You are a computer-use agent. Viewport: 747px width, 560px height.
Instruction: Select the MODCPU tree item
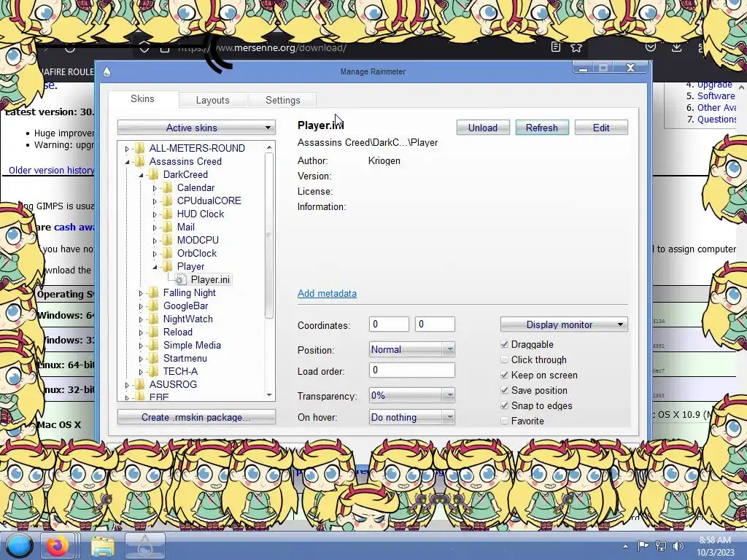[x=198, y=240]
